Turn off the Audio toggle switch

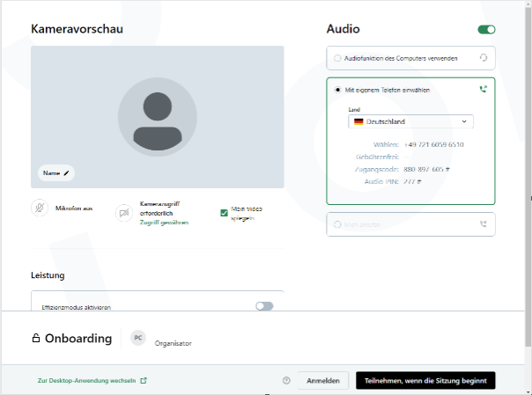click(486, 29)
